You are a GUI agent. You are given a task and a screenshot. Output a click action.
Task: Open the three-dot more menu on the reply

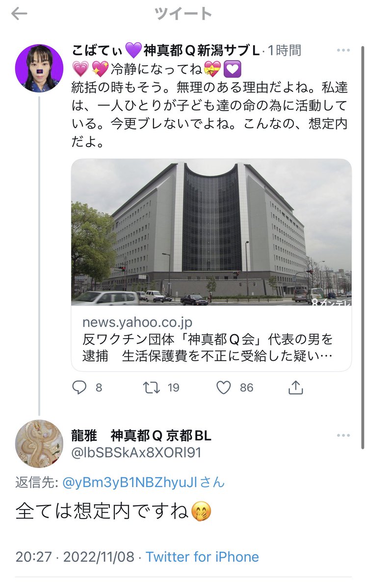click(x=343, y=436)
